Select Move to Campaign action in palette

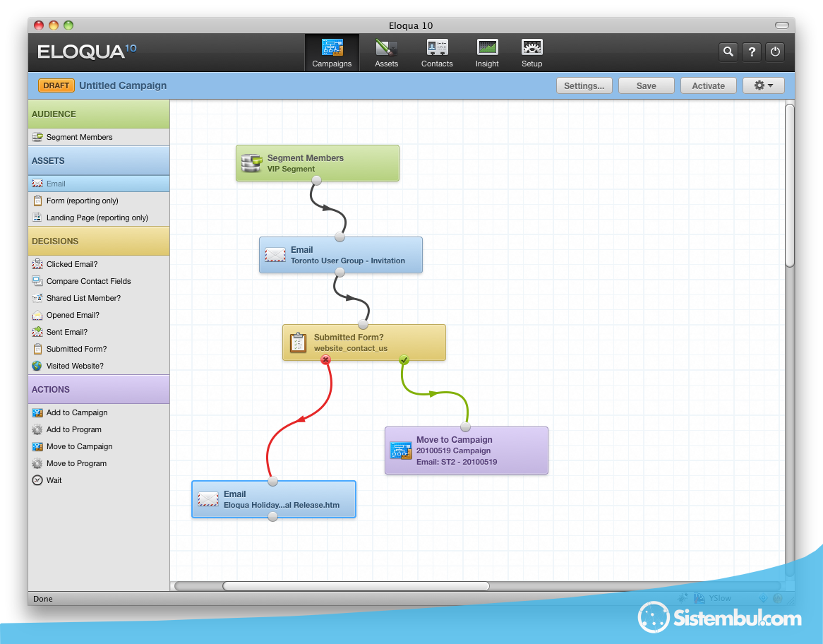[x=99, y=446]
